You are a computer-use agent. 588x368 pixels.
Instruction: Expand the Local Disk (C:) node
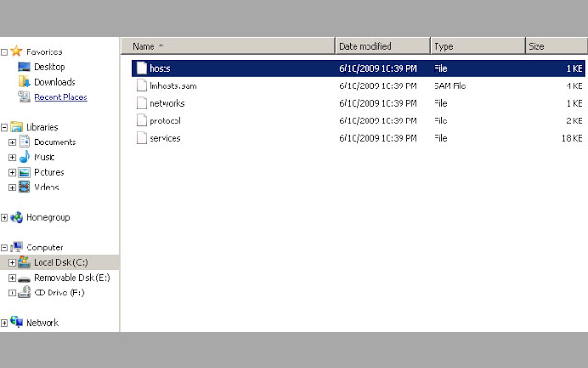pyautogui.click(x=12, y=263)
